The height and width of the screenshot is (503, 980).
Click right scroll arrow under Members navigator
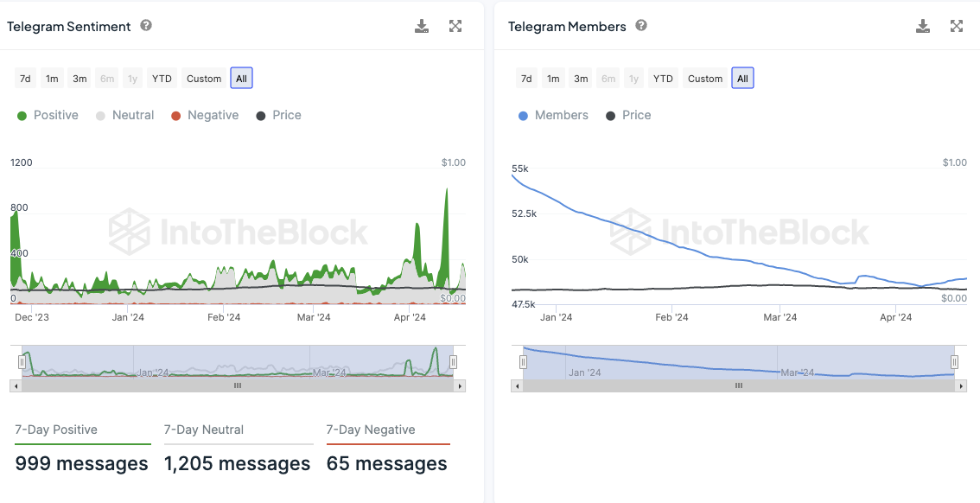pyautogui.click(x=961, y=386)
